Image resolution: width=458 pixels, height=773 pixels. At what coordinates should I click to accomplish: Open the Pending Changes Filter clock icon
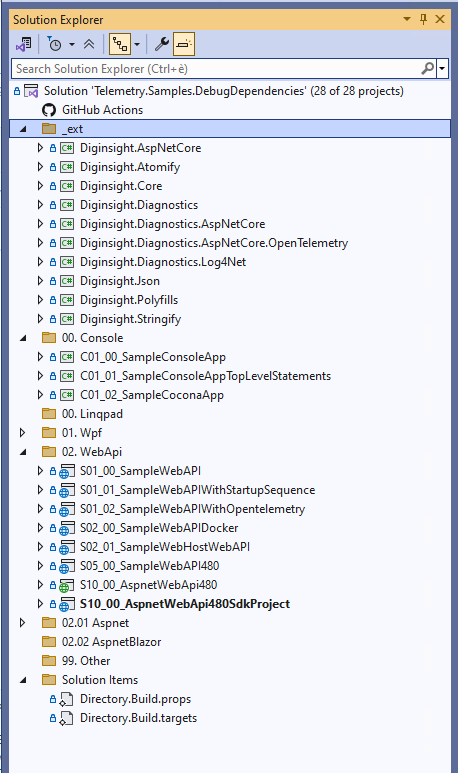[54, 44]
